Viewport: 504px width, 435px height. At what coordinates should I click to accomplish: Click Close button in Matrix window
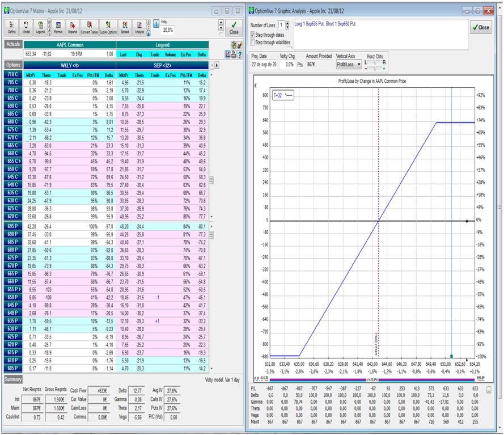pyautogui.click(x=234, y=27)
